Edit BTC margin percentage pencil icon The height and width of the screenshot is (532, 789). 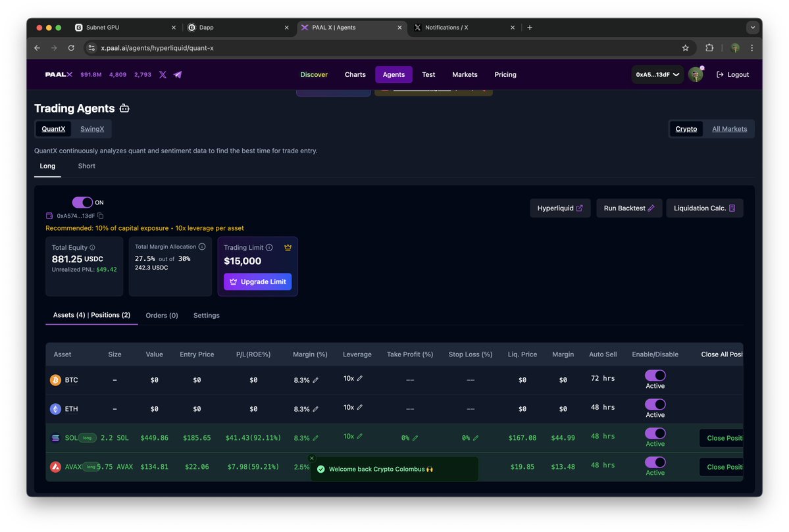[x=315, y=380]
